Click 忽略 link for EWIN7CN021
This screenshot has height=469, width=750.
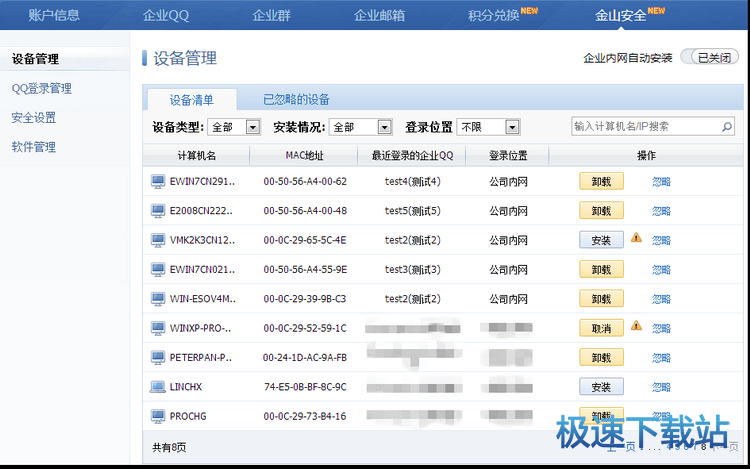tap(662, 270)
